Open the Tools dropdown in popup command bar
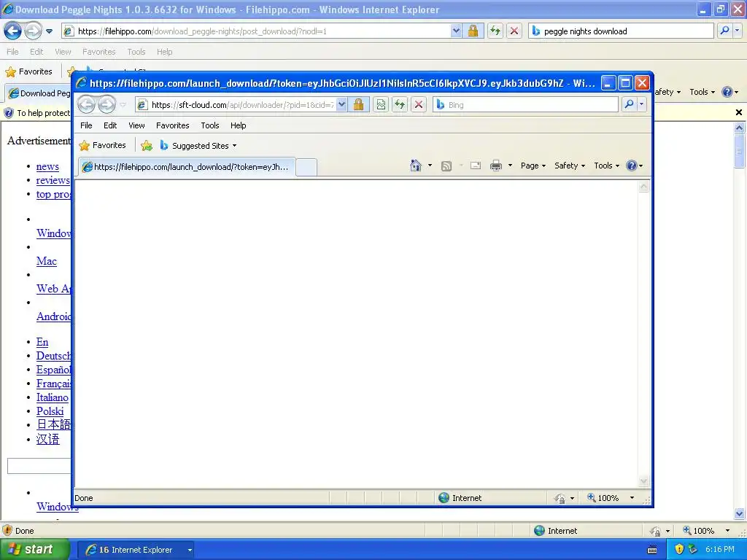The height and width of the screenshot is (560, 747). (606, 166)
